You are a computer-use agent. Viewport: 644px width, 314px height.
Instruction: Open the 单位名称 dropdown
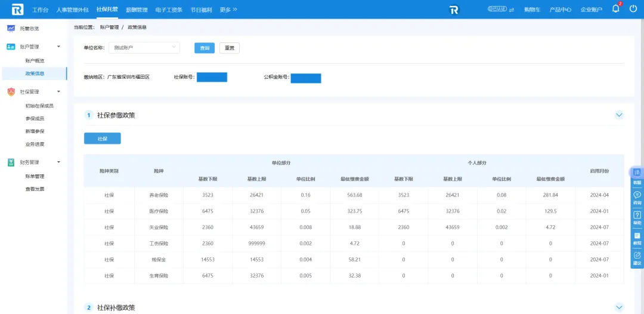144,48
